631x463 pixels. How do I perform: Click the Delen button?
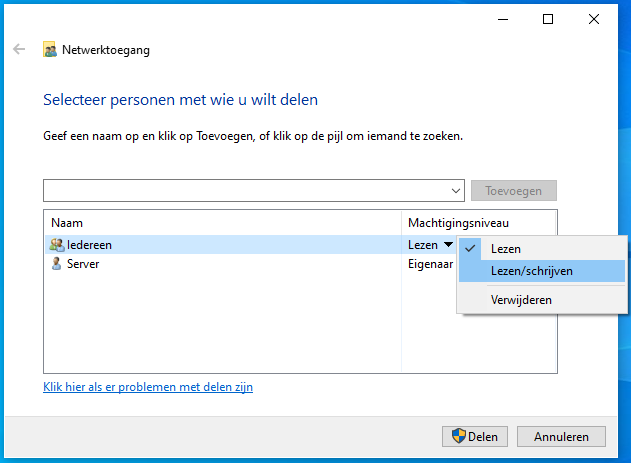coord(475,436)
